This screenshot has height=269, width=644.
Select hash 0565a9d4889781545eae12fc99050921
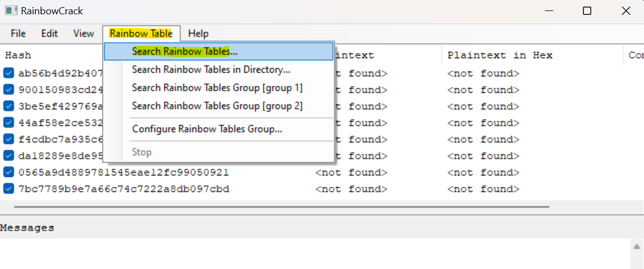pyautogui.click(x=124, y=173)
